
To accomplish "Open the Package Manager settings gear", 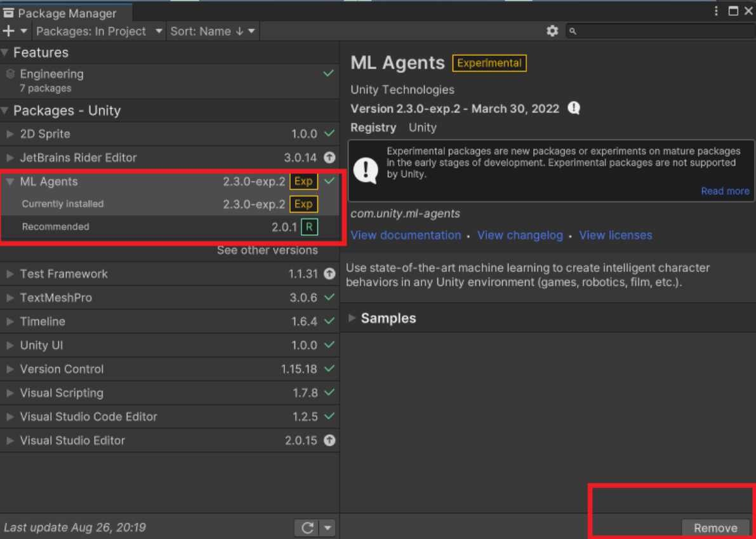I will (552, 31).
